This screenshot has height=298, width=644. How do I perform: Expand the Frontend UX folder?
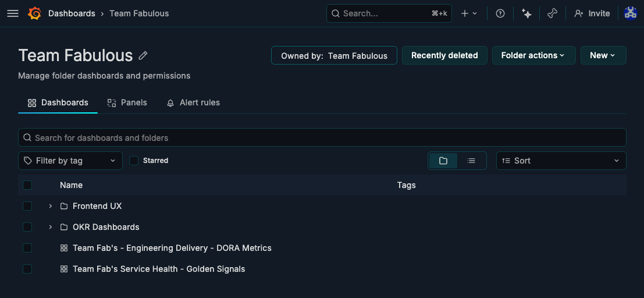pyautogui.click(x=51, y=206)
